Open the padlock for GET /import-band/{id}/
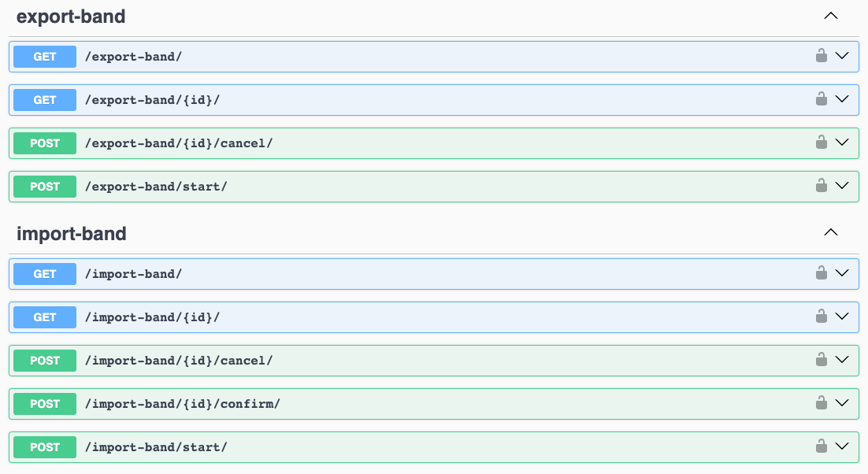Image resolution: width=868 pixels, height=474 pixels. 821,317
